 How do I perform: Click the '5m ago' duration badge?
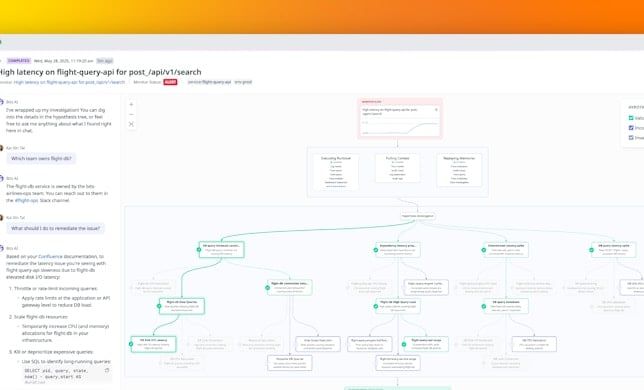click(x=105, y=61)
